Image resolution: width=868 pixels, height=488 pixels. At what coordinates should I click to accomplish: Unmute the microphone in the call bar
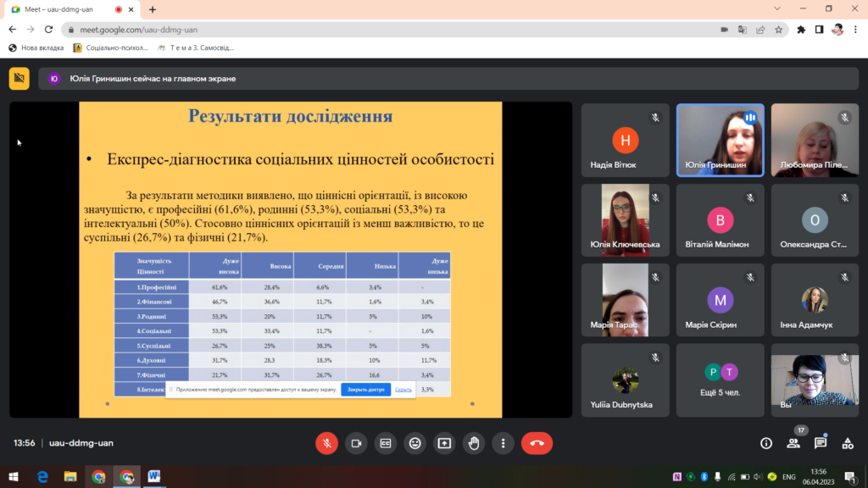click(326, 443)
